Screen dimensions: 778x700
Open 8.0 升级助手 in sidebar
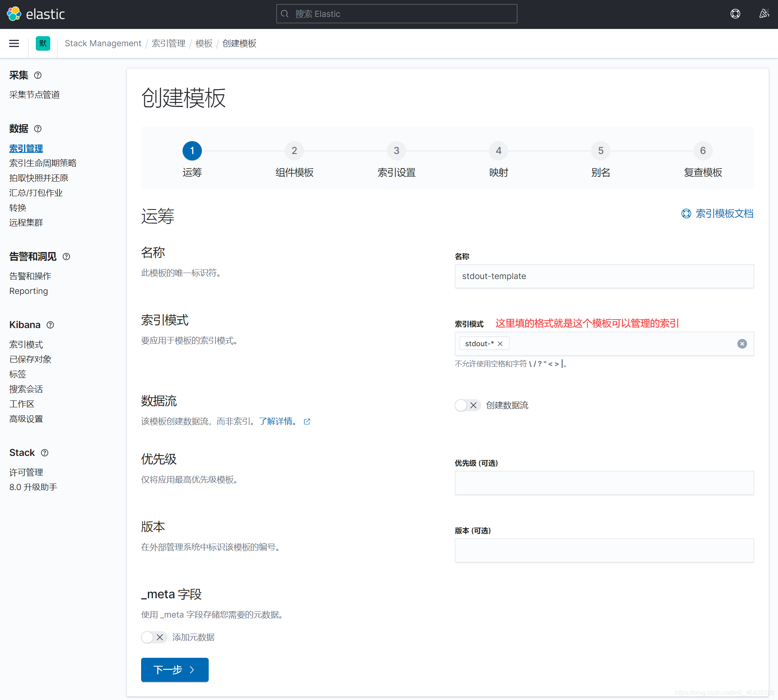[x=33, y=487]
